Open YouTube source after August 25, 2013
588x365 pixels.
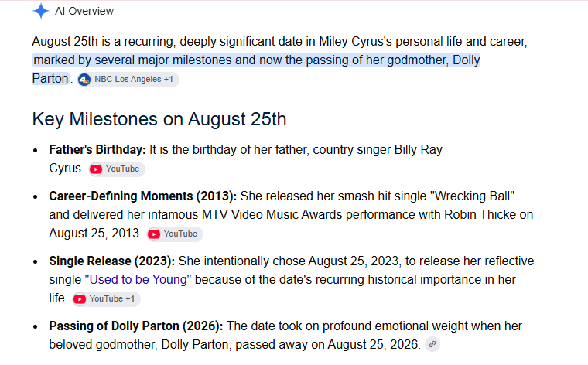tap(175, 234)
